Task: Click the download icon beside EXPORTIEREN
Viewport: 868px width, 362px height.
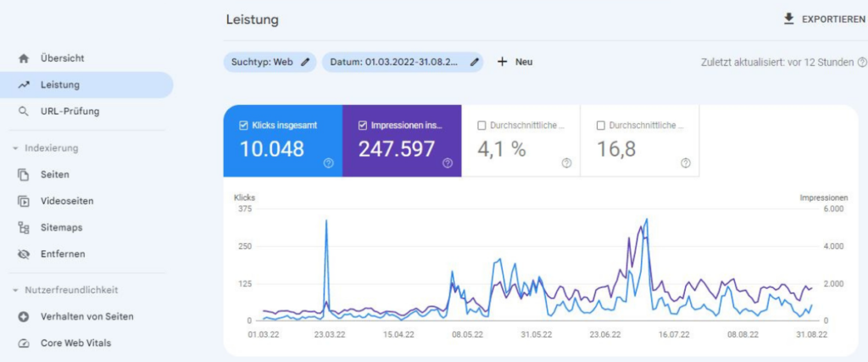Action: point(789,19)
